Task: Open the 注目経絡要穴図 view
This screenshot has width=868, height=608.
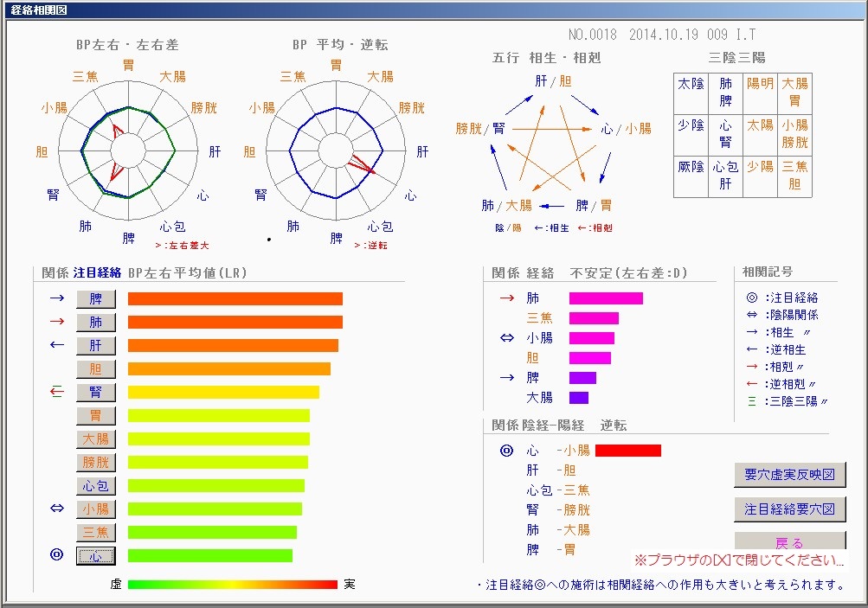Action: [789, 509]
